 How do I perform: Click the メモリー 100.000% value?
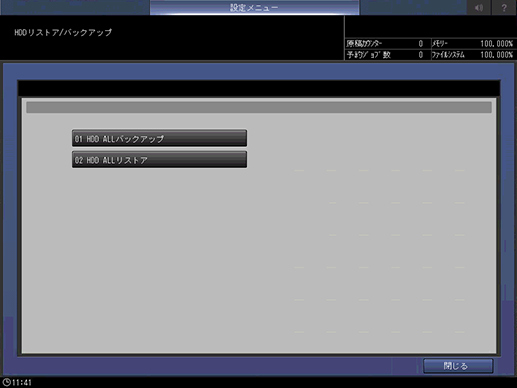[x=496, y=44]
